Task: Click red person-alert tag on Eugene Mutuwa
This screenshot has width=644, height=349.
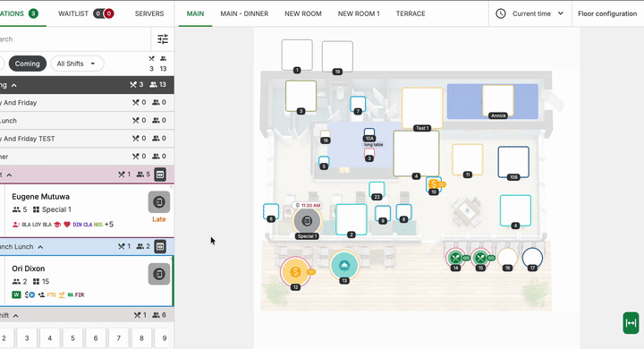Action: [x=16, y=225]
